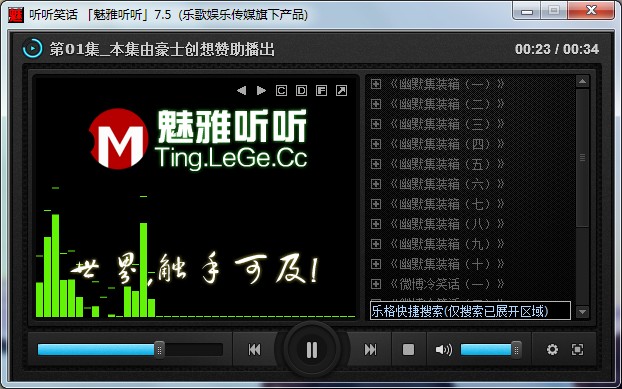Click the playlist scrollbar up arrow
Image resolution: width=622 pixels, height=389 pixels.
(582, 82)
